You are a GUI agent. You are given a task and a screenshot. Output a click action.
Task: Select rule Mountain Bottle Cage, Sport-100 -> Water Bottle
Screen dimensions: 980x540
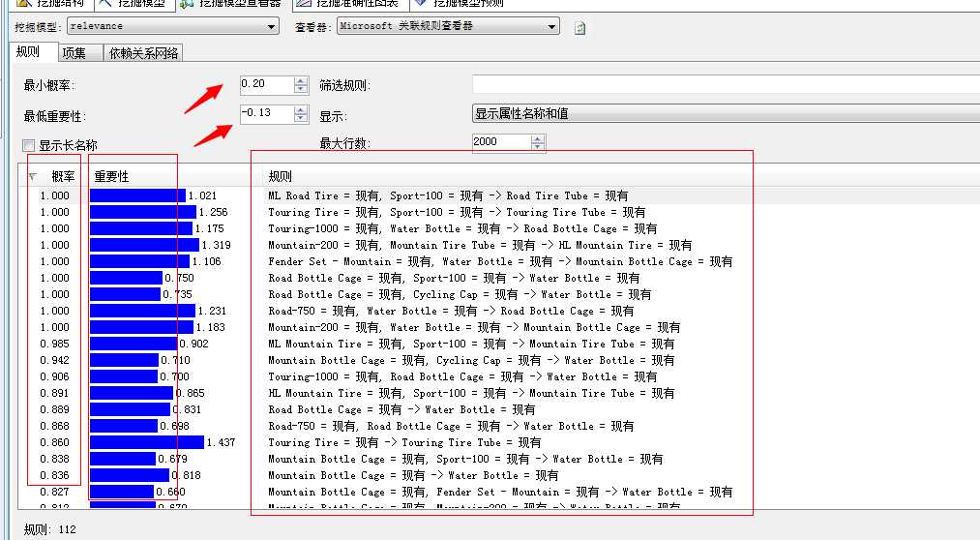(x=465, y=459)
